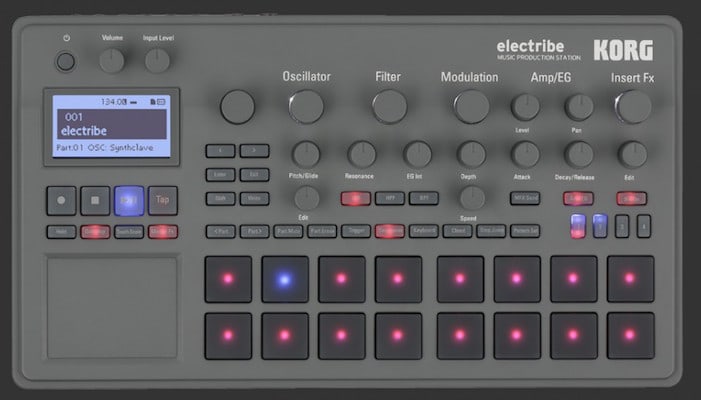Viewport: 701px width, 400px height.
Task: Click the Volume knob
Action: tap(112, 61)
